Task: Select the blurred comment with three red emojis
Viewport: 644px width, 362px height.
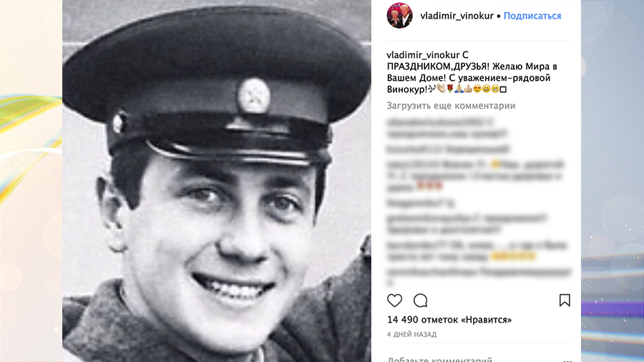Action: (x=476, y=175)
